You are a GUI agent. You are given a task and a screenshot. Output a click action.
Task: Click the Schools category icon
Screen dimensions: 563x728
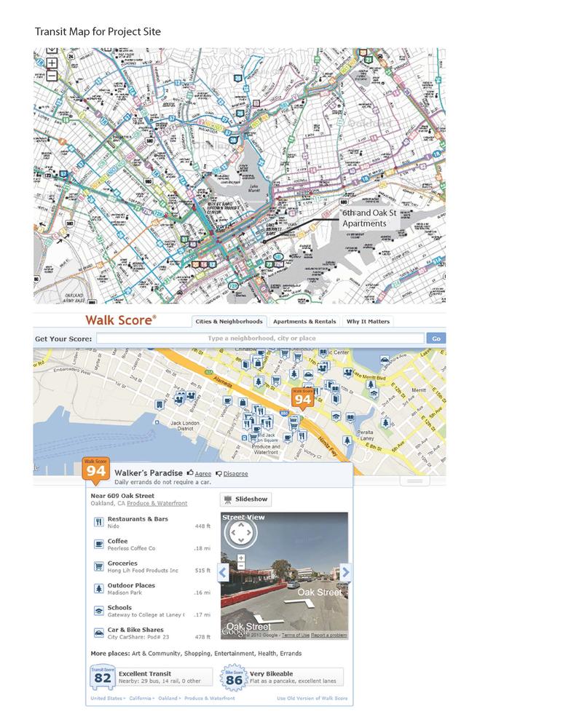pyautogui.click(x=98, y=611)
